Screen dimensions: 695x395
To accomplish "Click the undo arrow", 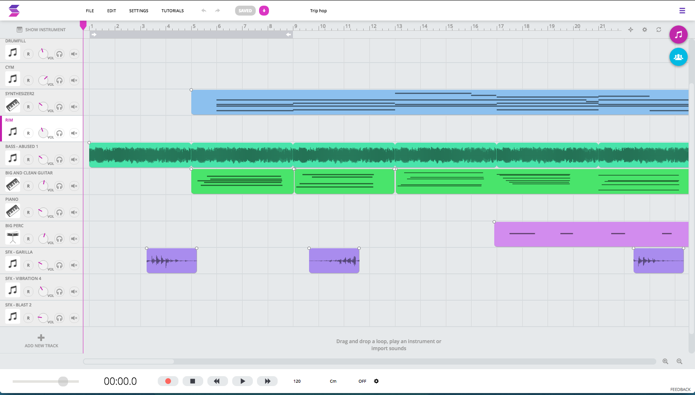I will pyautogui.click(x=203, y=11).
